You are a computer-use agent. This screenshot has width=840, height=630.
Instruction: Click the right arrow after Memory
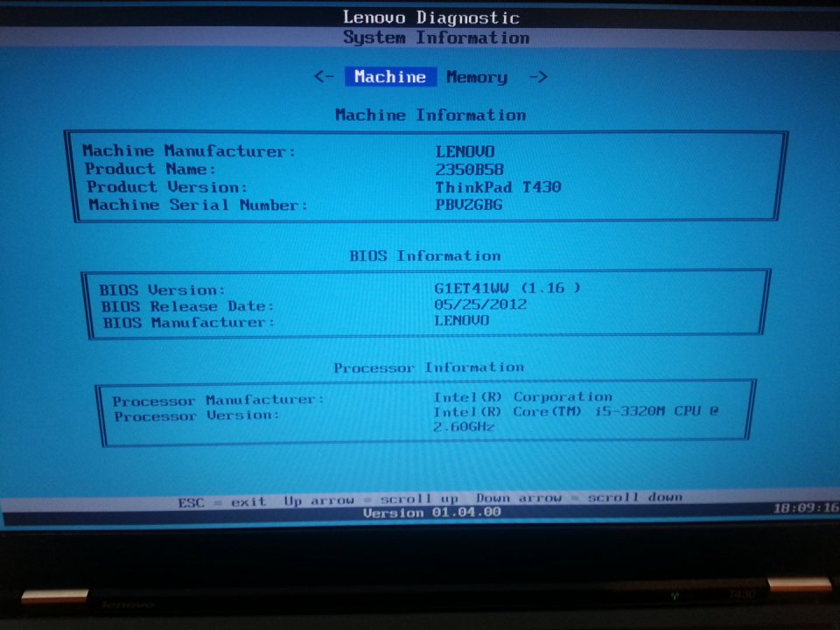[538, 77]
